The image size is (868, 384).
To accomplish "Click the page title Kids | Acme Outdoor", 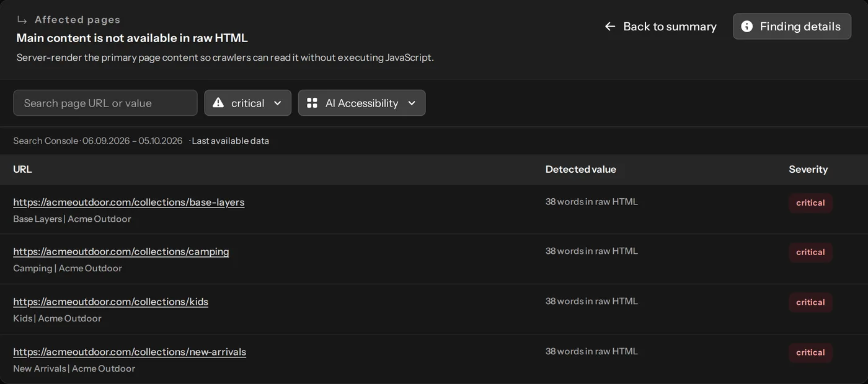I will coord(57,318).
